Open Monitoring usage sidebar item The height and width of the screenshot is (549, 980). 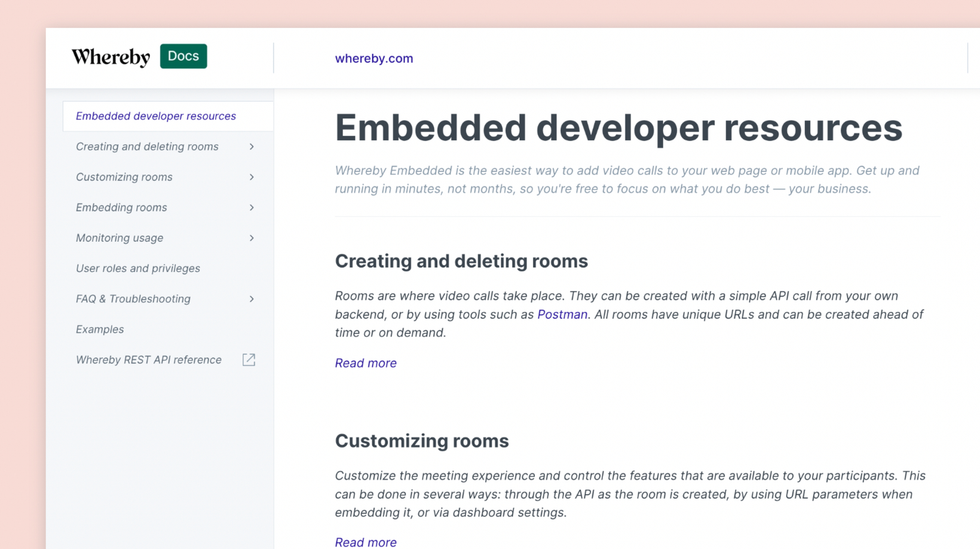coord(120,238)
